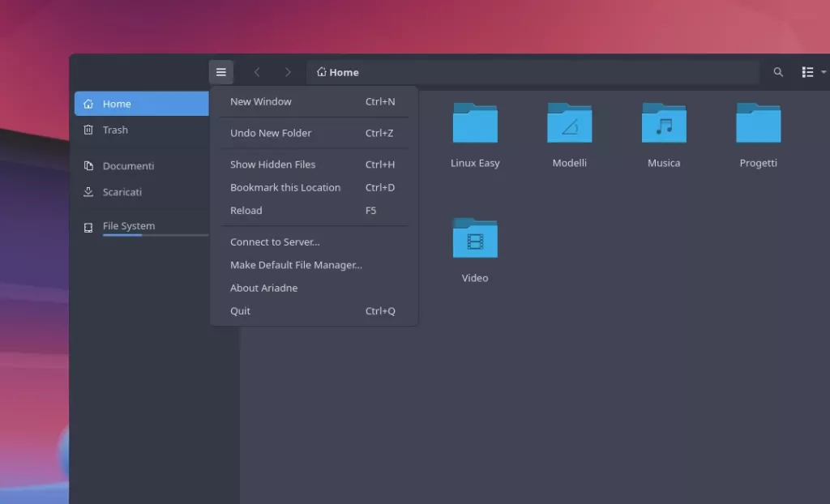Click the list view mode icon
The width and height of the screenshot is (830, 504).
coord(807,72)
